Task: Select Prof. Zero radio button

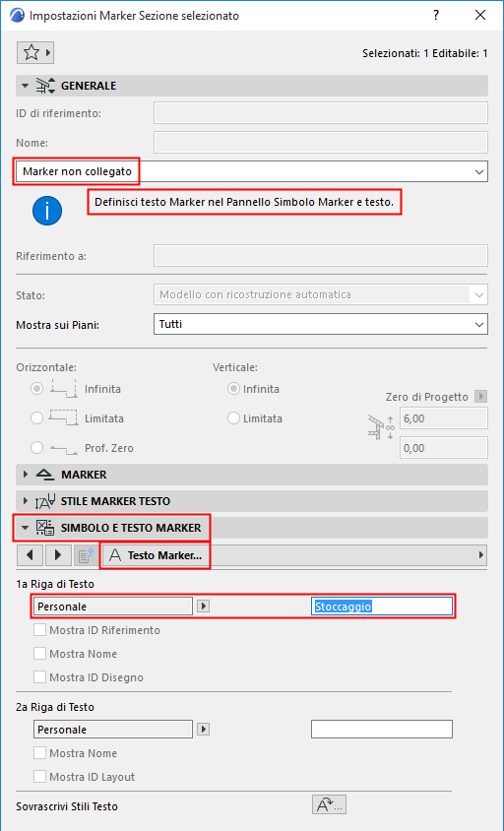Action: 36,448
